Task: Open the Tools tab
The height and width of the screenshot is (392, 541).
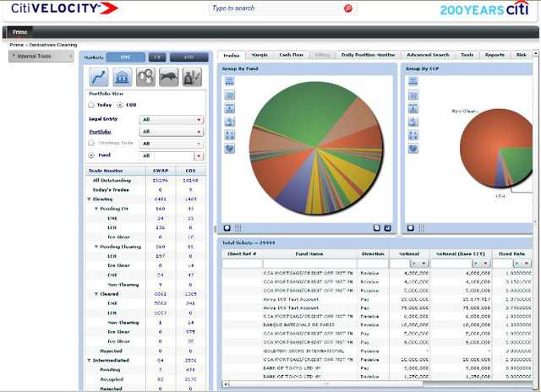Action: (467, 55)
